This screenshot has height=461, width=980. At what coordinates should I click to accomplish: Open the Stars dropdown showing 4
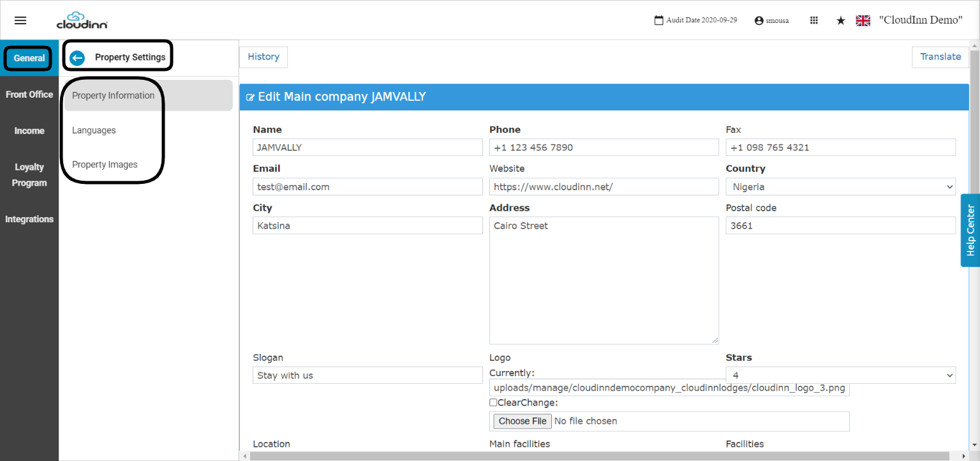pos(841,375)
